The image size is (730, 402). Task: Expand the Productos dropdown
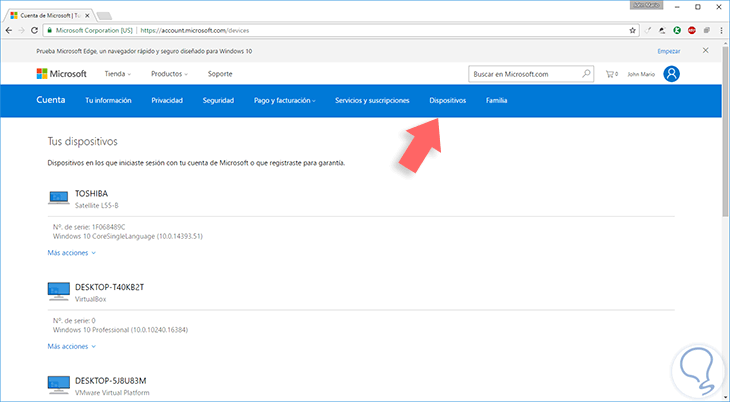pos(169,74)
